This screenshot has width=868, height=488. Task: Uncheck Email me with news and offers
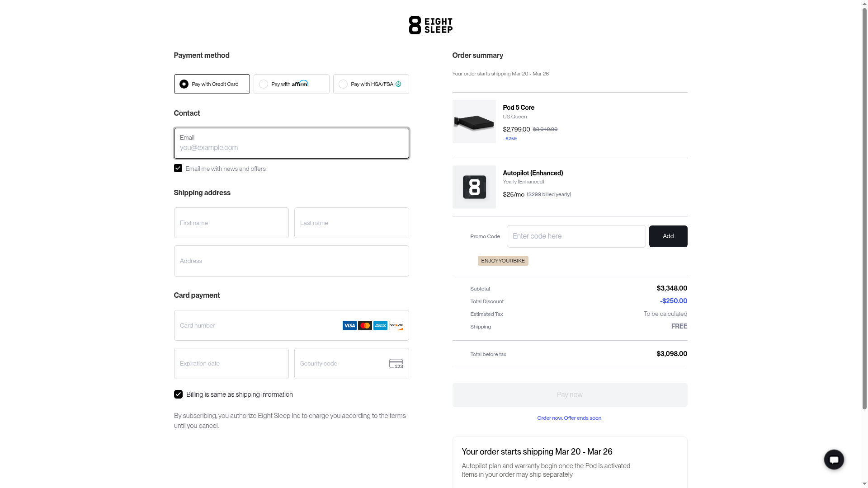[178, 168]
